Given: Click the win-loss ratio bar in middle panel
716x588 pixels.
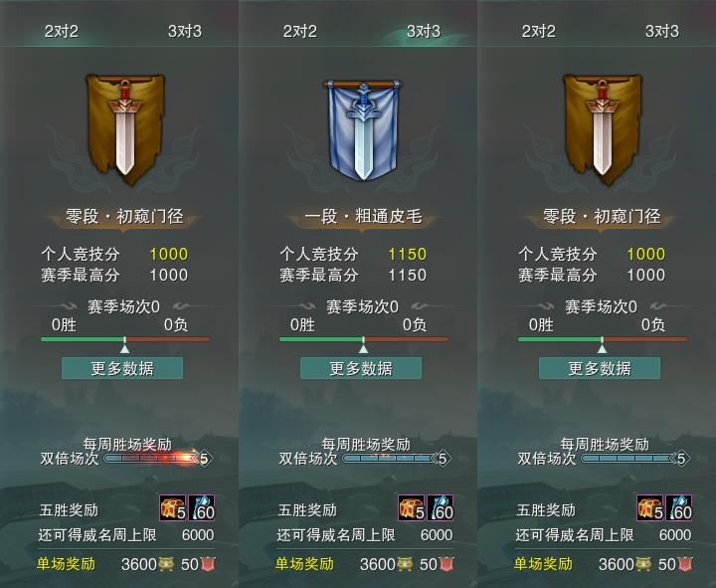Looking at the screenshot, I should (364, 339).
